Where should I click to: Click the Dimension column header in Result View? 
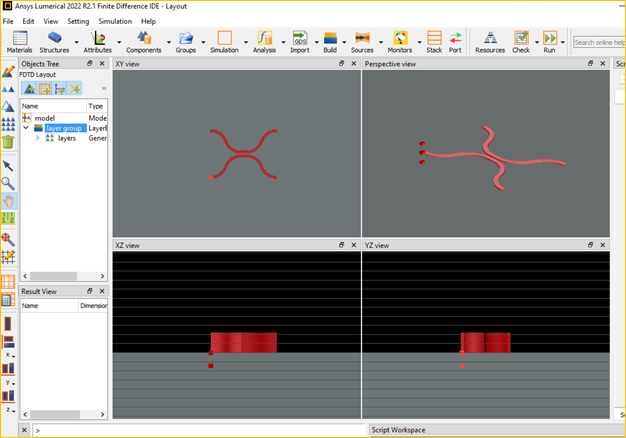click(x=93, y=305)
